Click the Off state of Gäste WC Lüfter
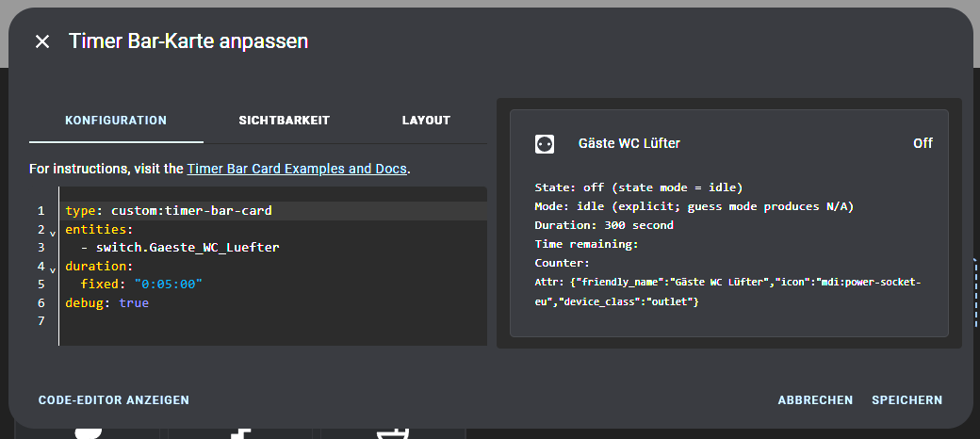 click(923, 143)
